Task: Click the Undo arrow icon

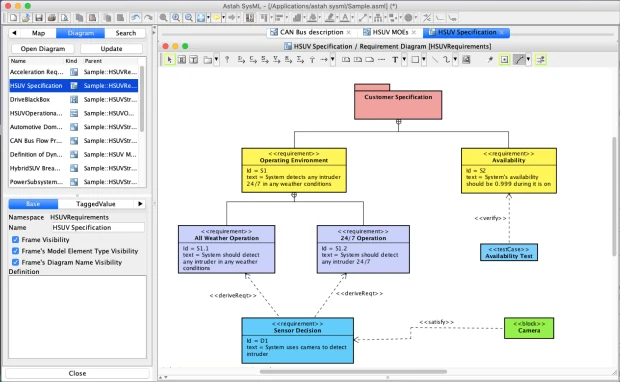Action: tap(135, 18)
